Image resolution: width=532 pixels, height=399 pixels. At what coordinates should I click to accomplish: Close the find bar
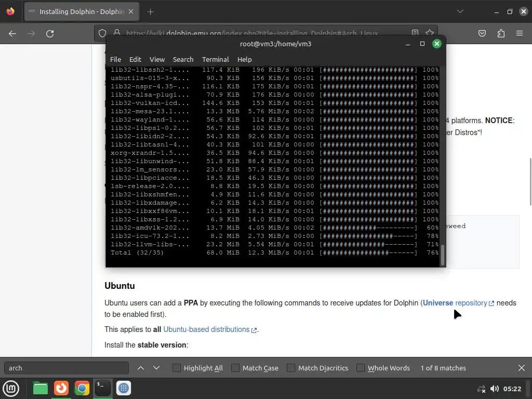(522, 368)
